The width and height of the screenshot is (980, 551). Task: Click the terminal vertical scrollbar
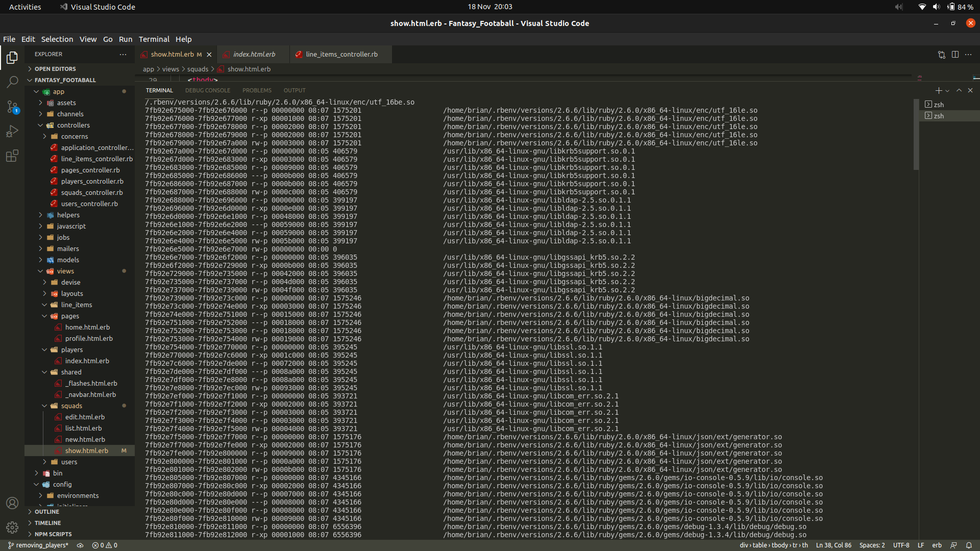click(x=916, y=135)
